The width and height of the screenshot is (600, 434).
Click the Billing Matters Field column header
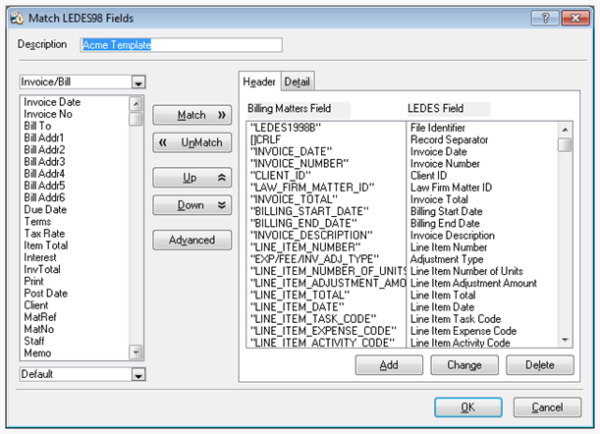(298, 109)
